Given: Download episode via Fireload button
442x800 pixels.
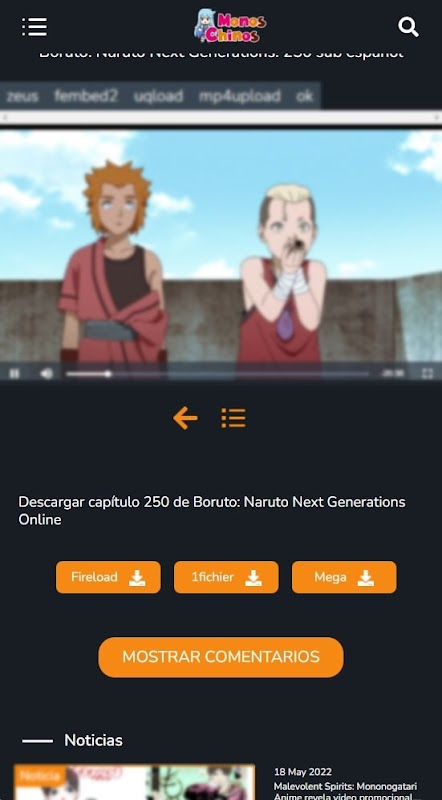Looking at the screenshot, I should (108, 577).
